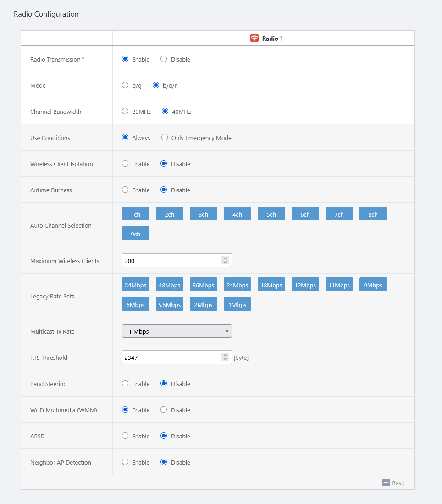Toggle the 54Mbps legacy rate button

[136, 285]
